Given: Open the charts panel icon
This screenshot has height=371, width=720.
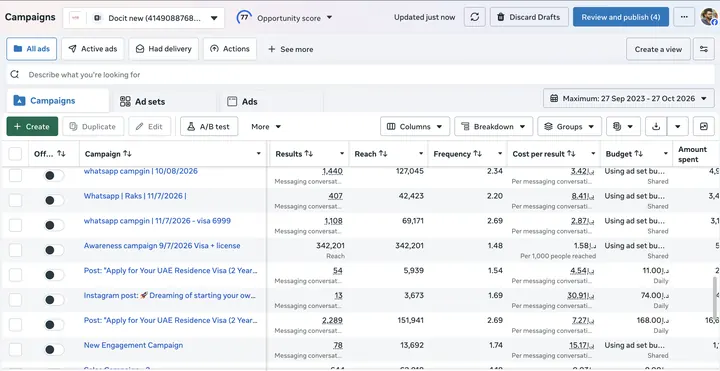Looking at the screenshot, I should pos(704,126).
